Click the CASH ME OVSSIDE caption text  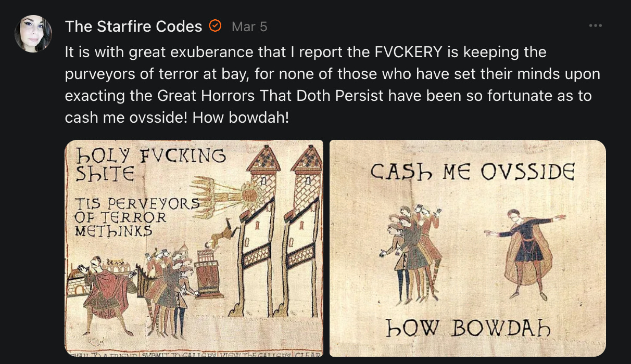click(472, 172)
